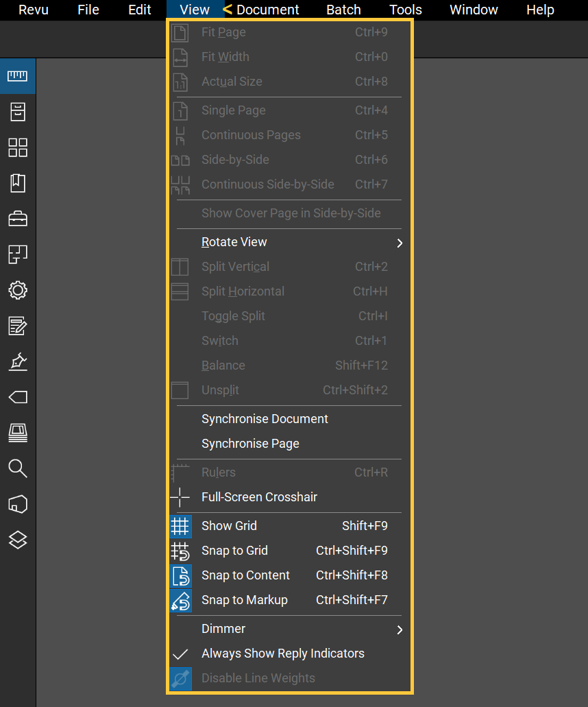This screenshot has height=707, width=588.
Task: Open the Tools menu
Action: (x=405, y=10)
